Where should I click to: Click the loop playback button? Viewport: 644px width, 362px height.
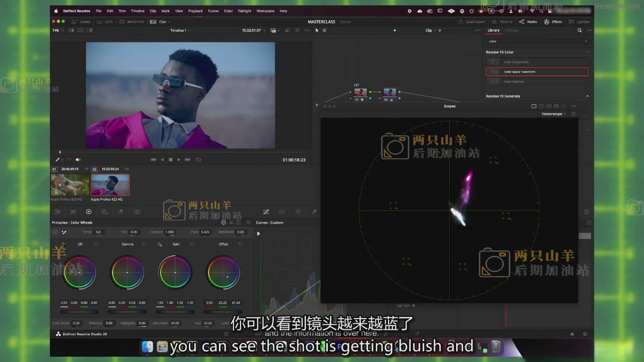[198, 159]
